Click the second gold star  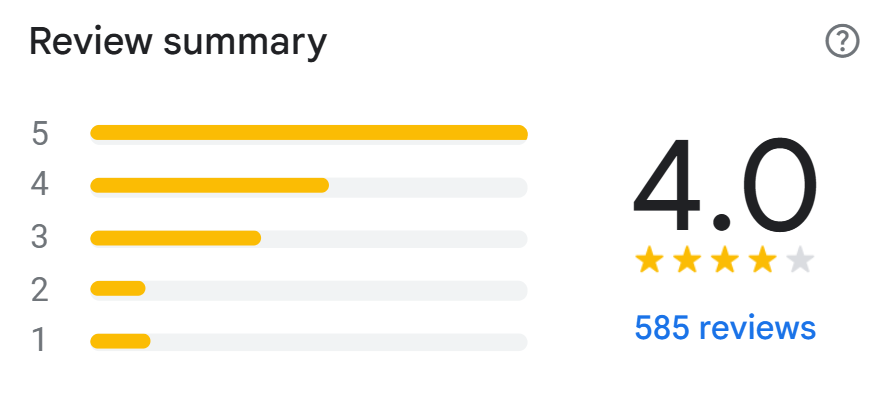pos(687,261)
